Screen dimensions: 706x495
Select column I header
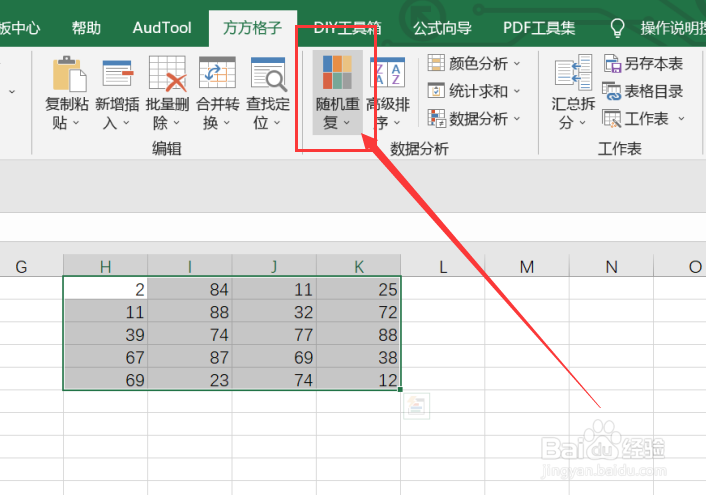tap(190, 266)
